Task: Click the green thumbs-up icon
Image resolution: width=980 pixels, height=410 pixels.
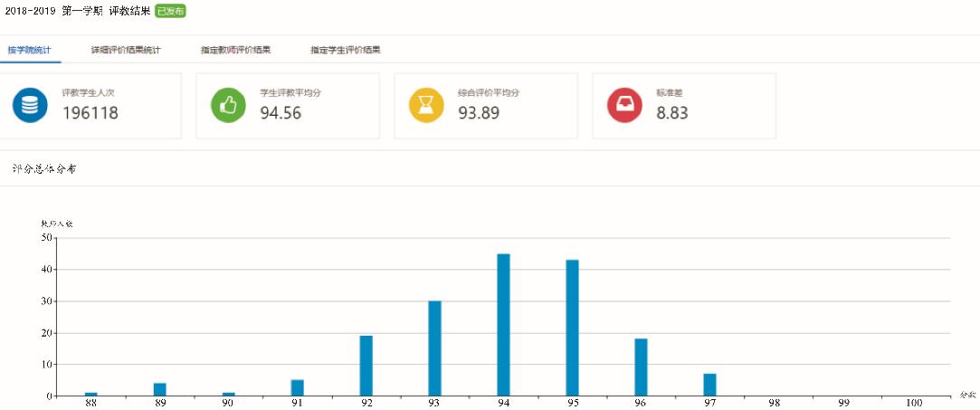Action: click(x=228, y=106)
